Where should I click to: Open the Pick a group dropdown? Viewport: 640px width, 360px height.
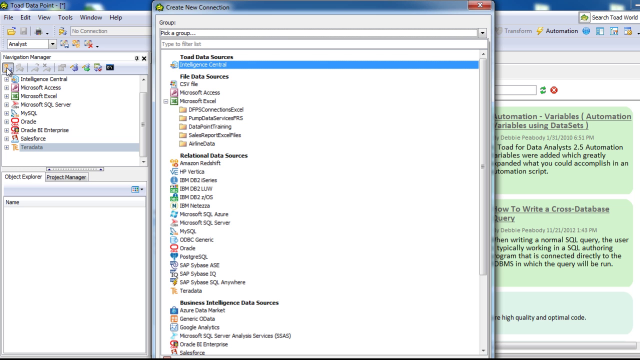[482, 33]
